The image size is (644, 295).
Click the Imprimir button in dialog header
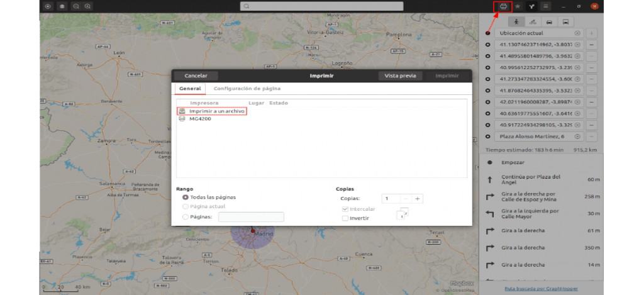[x=447, y=76]
